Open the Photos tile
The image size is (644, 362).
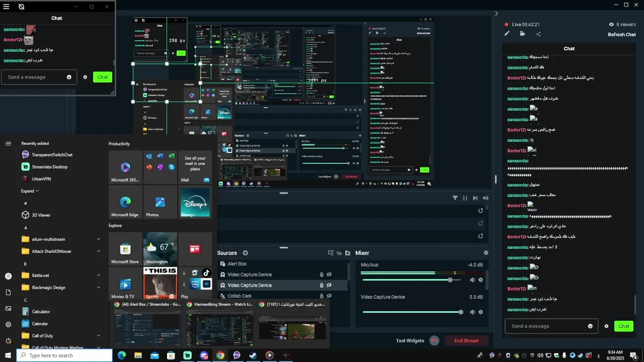pyautogui.click(x=160, y=202)
